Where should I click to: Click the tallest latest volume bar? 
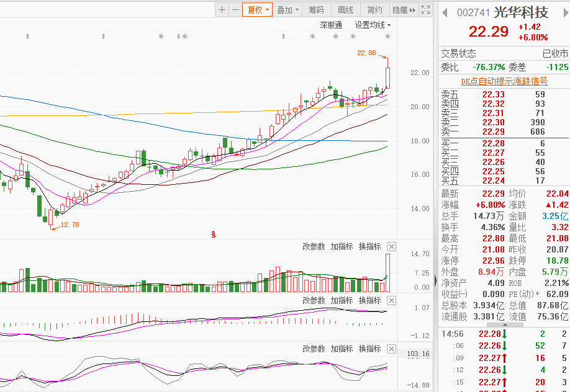click(388, 273)
